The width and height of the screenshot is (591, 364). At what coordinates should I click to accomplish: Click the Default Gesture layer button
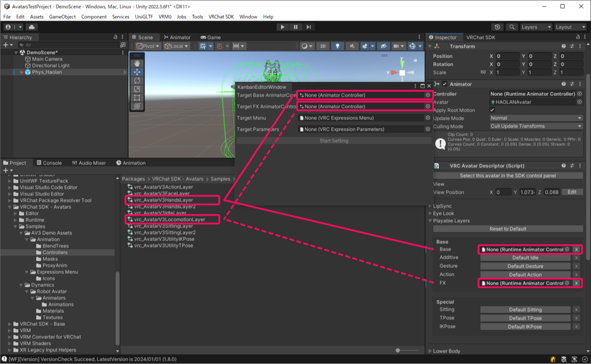(x=525, y=266)
